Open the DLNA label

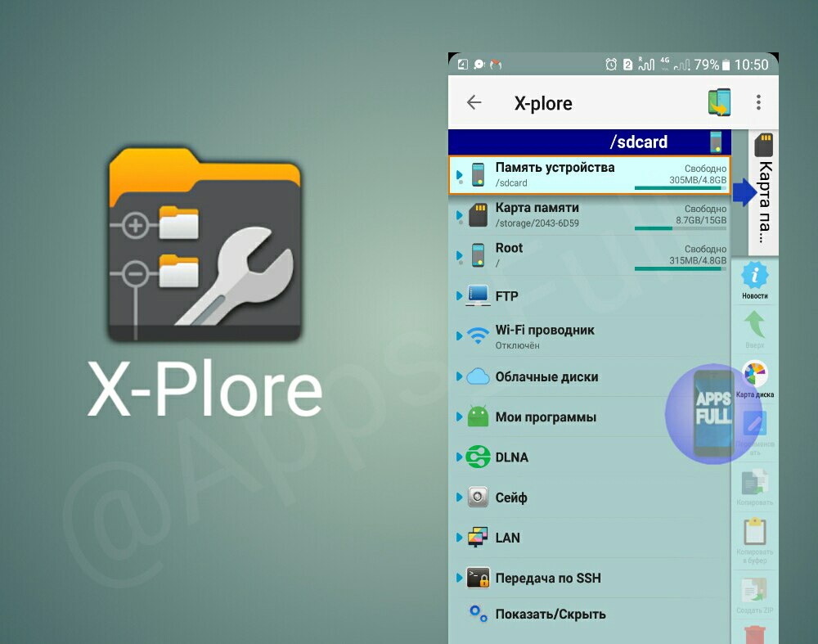click(x=512, y=457)
